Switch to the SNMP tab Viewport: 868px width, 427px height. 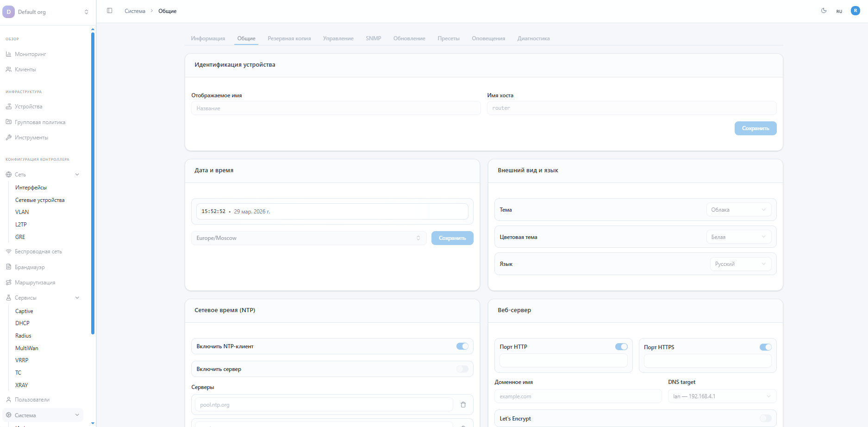(373, 38)
